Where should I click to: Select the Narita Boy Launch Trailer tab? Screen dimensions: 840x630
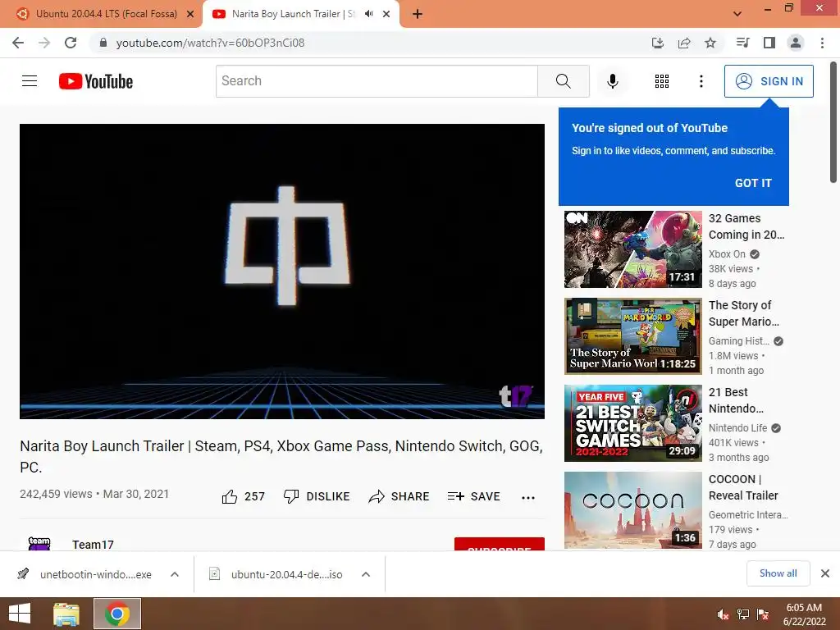294,14
